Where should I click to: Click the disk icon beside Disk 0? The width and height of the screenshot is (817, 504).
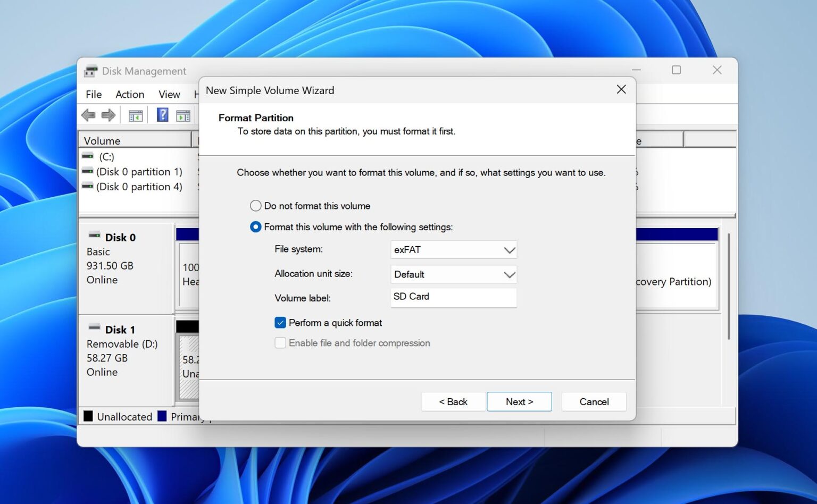tap(94, 234)
